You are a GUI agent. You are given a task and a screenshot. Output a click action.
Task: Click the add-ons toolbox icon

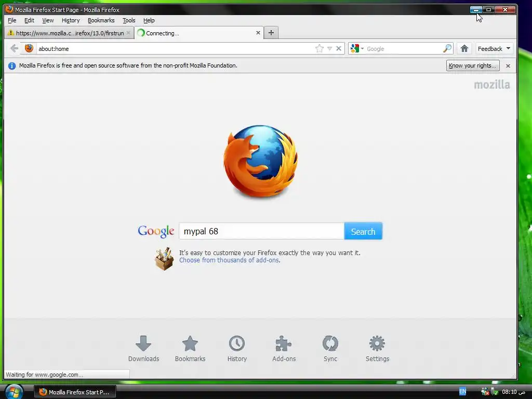tap(164, 259)
